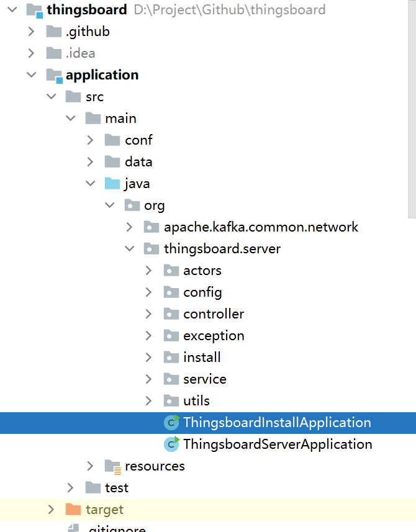The width and height of the screenshot is (416, 532).
Task: Click the resources folder icon
Action: (x=112, y=467)
